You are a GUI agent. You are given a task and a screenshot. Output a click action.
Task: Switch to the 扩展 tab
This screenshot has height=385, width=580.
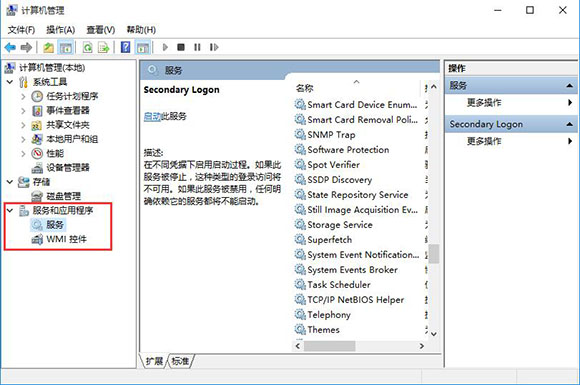point(154,361)
